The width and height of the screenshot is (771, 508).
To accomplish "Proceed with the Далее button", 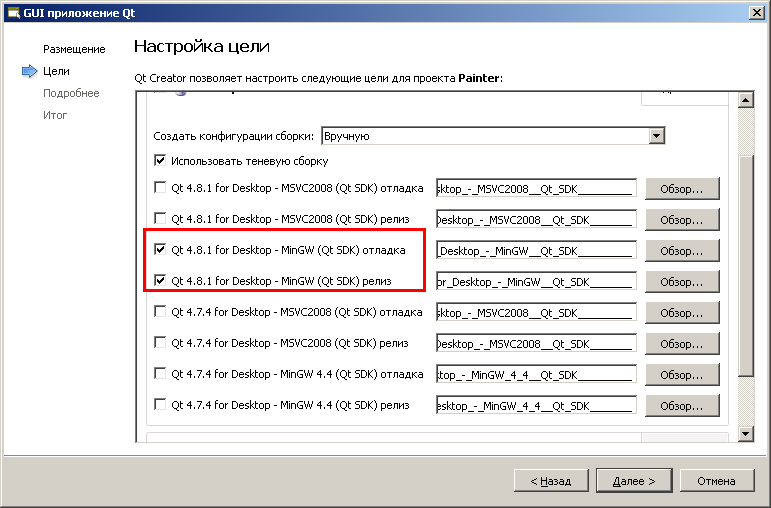I will 634,480.
